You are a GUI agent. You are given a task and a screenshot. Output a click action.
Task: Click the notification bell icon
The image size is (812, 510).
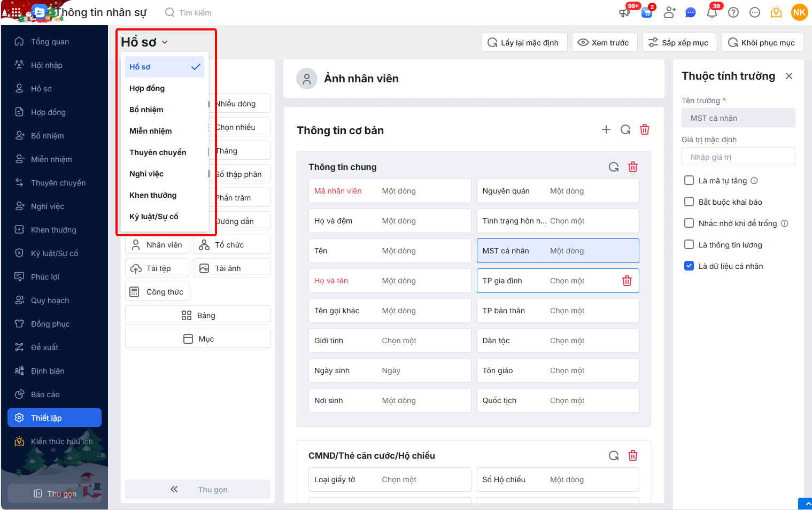(x=712, y=12)
